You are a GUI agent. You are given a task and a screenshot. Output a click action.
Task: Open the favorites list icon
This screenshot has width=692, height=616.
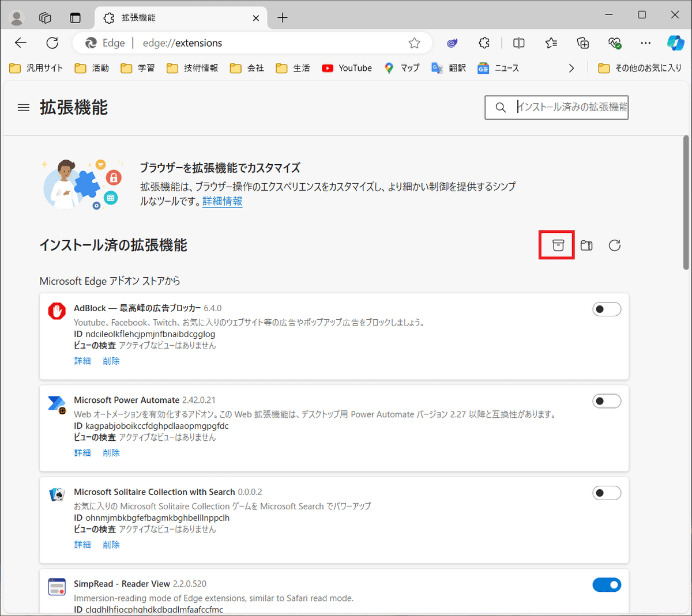coord(551,43)
